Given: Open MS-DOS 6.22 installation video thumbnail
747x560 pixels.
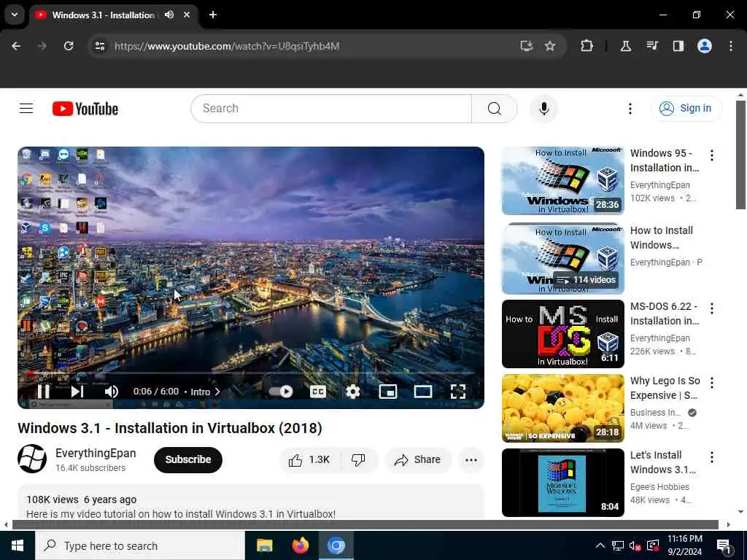Looking at the screenshot, I should click(562, 334).
